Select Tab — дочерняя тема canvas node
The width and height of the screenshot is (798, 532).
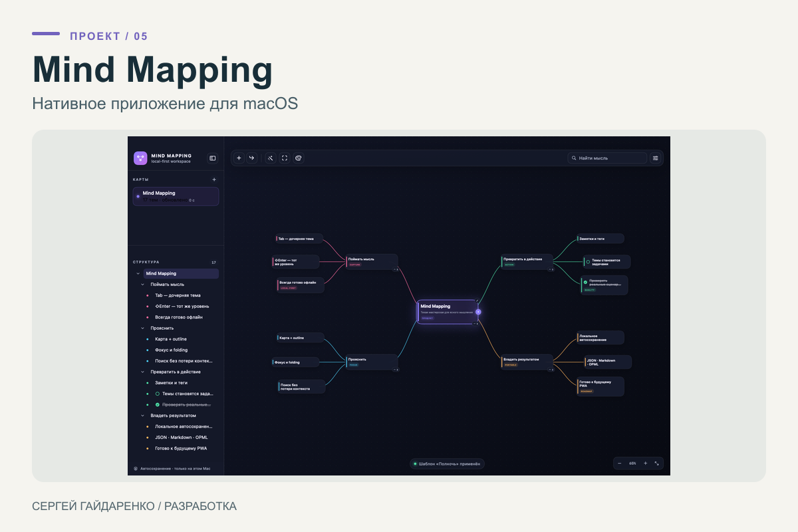(299, 238)
